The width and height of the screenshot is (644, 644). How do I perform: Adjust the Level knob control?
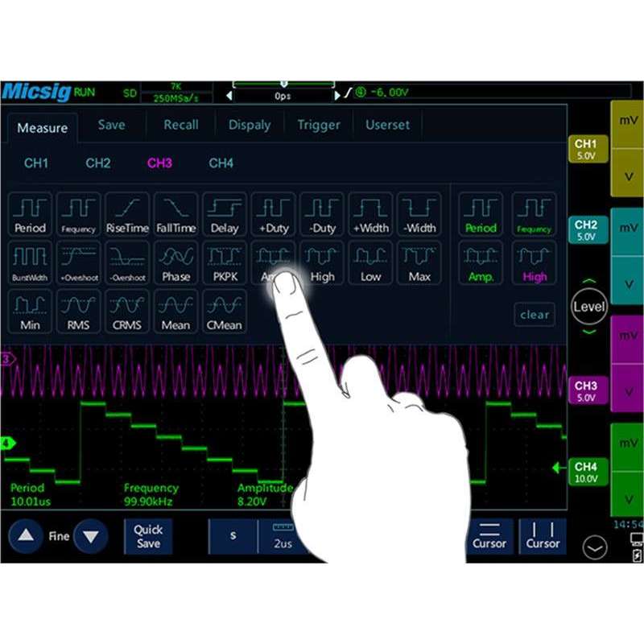(x=590, y=307)
